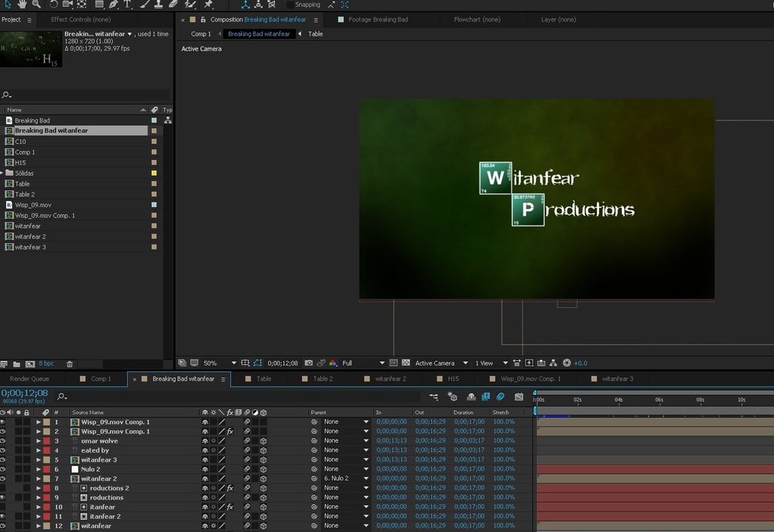
Task: Click the +0.0 exposure value
Action: [x=581, y=363]
